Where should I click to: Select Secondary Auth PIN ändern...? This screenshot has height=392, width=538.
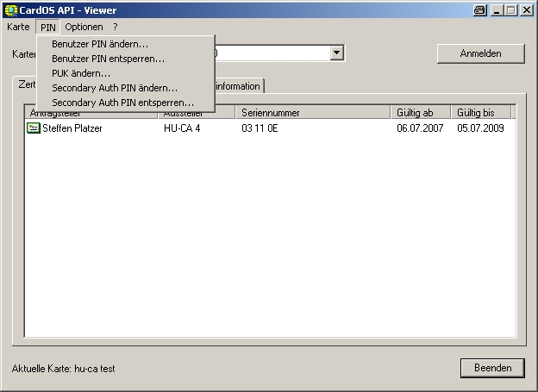pyautogui.click(x=115, y=88)
